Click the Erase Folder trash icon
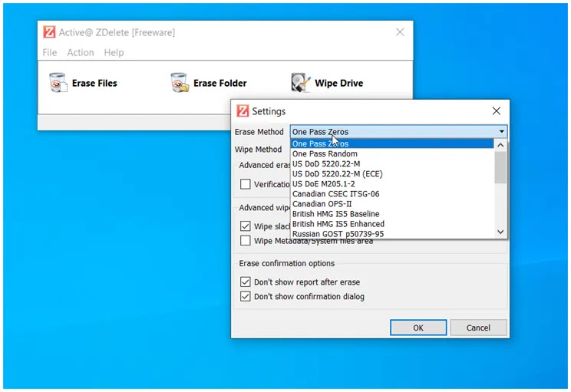This screenshot has width=571, height=392. [180, 83]
